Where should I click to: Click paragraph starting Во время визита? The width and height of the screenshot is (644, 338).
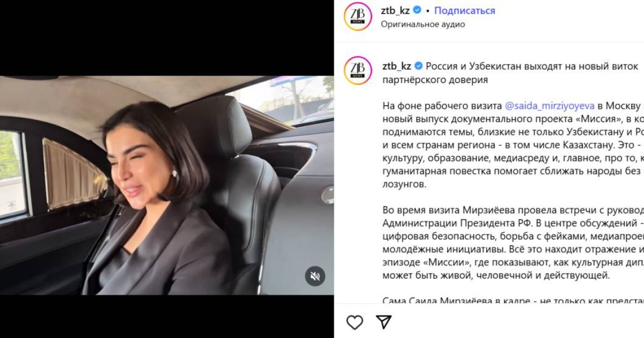point(513,243)
